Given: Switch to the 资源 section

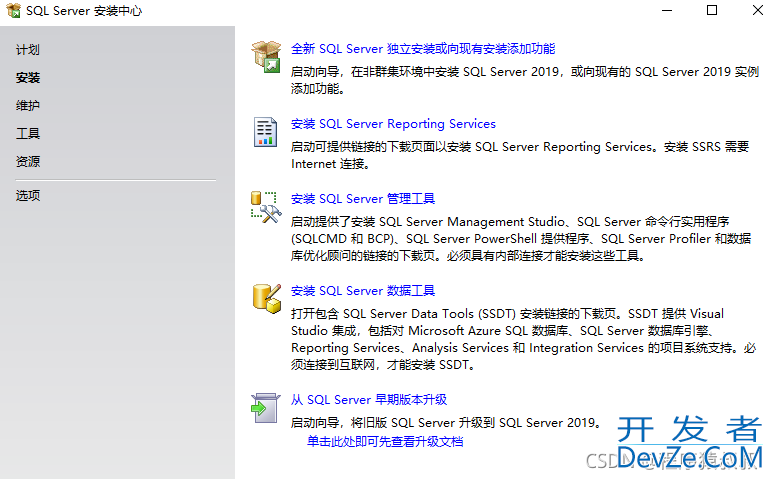Looking at the screenshot, I should point(28,162).
